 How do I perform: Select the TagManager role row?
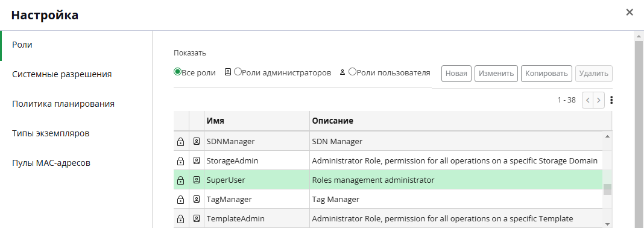[x=388, y=199]
